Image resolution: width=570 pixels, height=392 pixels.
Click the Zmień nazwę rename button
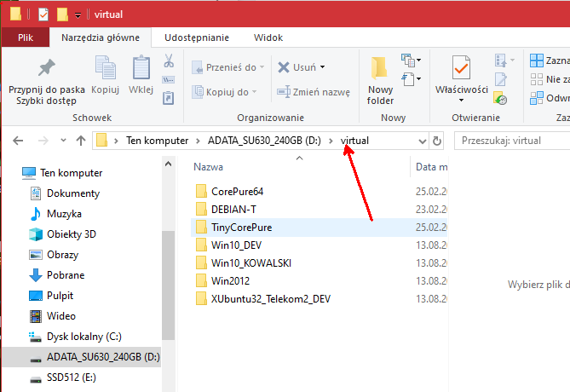(x=313, y=92)
